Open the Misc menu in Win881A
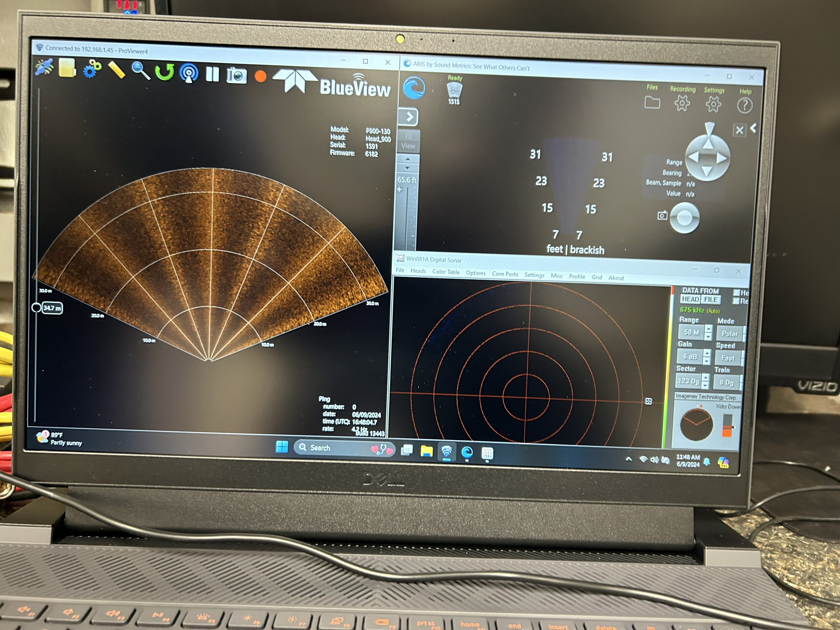840x630 pixels. [557, 276]
